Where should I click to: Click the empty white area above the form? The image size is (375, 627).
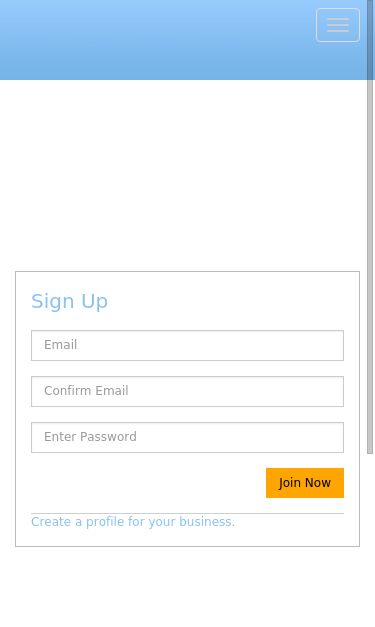coord(184,176)
